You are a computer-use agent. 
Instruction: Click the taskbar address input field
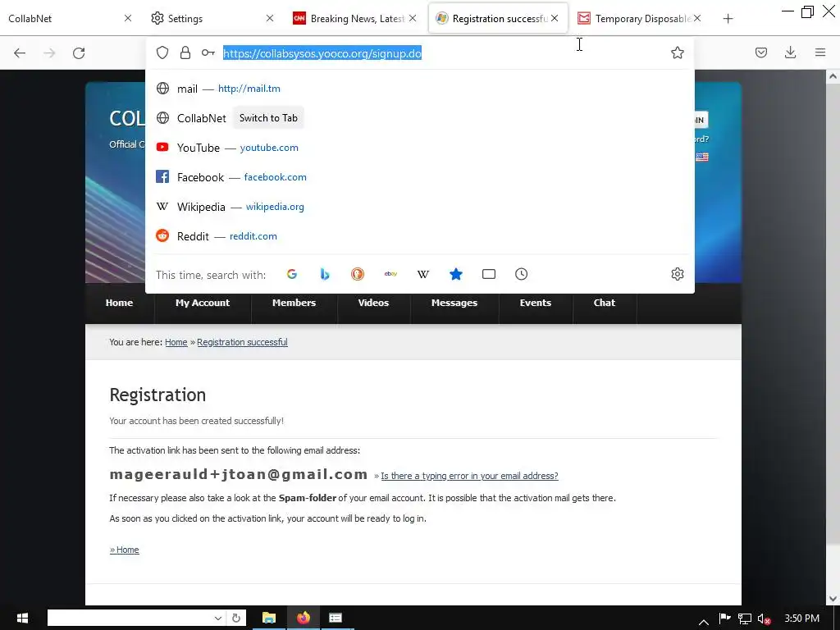130,619
